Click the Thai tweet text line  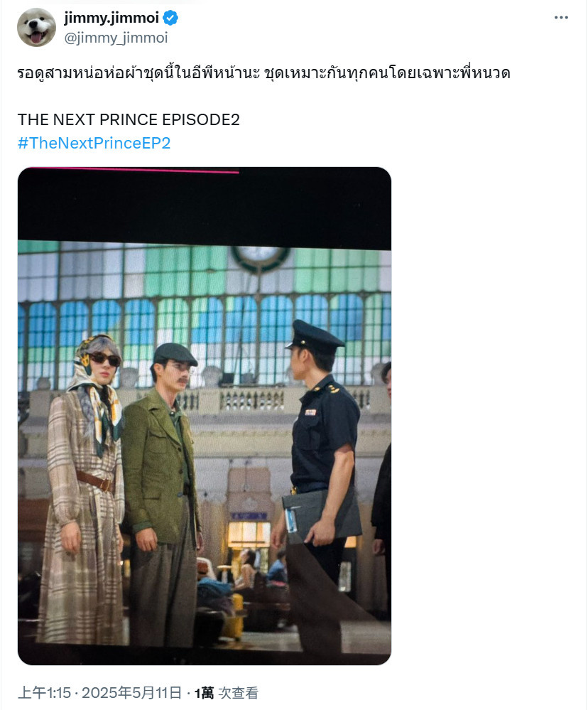[263, 73]
